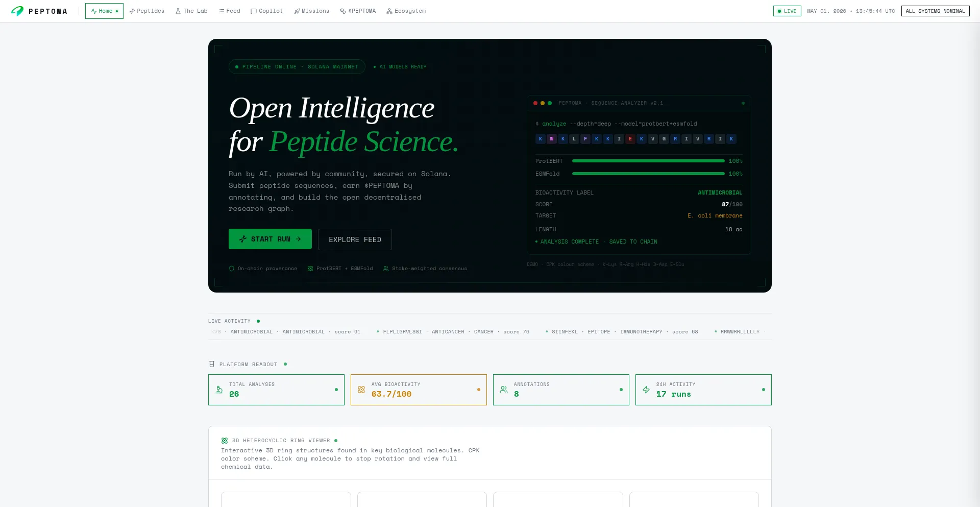Select the red E residue tile
This screenshot has width=980, height=507.
click(x=630, y=139)
